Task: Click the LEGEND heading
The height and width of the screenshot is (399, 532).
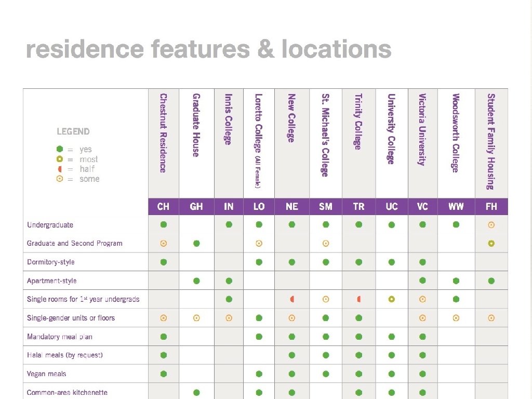Action: [73, 131]
